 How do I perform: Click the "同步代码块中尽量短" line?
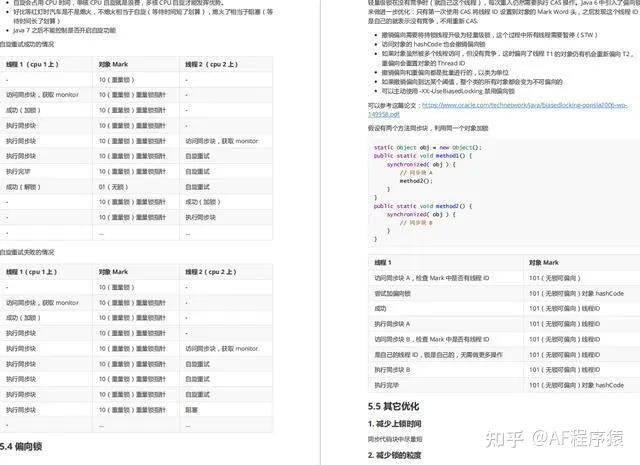tap(395, 439)
